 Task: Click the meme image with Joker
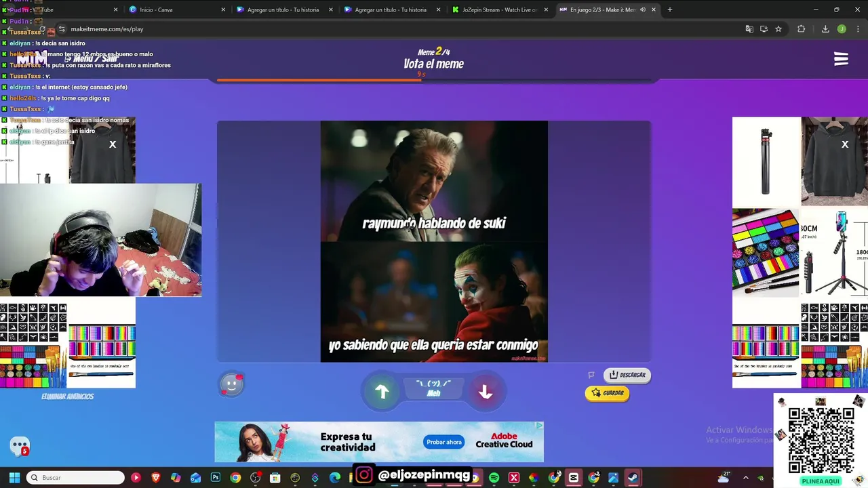click(434, 241)
